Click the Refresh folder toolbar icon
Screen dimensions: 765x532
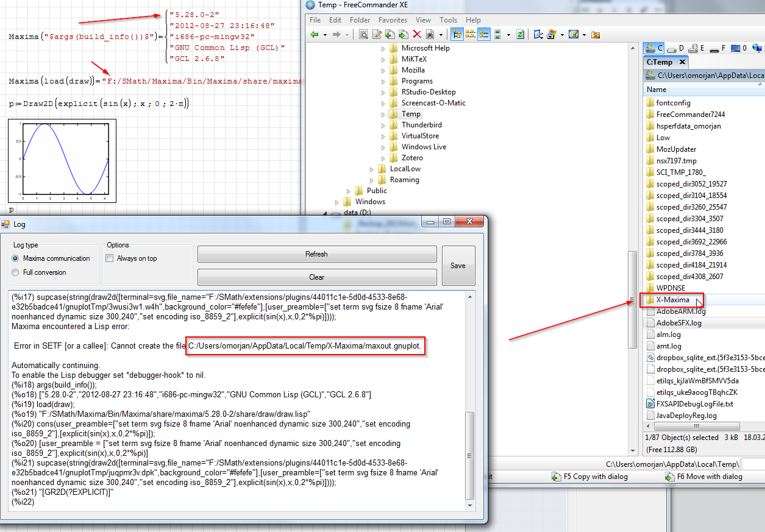pyautogui.click(x=519, y=35)
